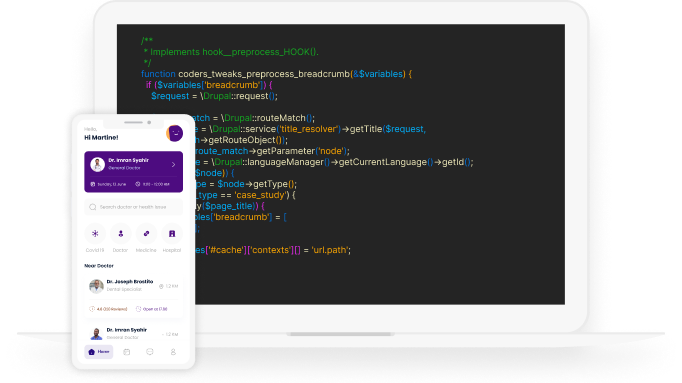Click the location icon beside Dr. Joseph's distance
The height and width of the screenshot is (383, 682).
click(x=161, y=286)
